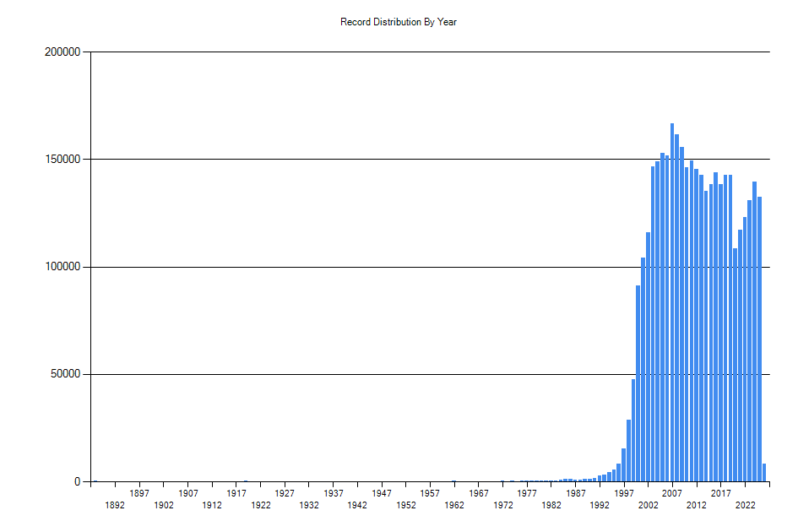Click the 1892 x-axis year label

click(x=115, y=505)
